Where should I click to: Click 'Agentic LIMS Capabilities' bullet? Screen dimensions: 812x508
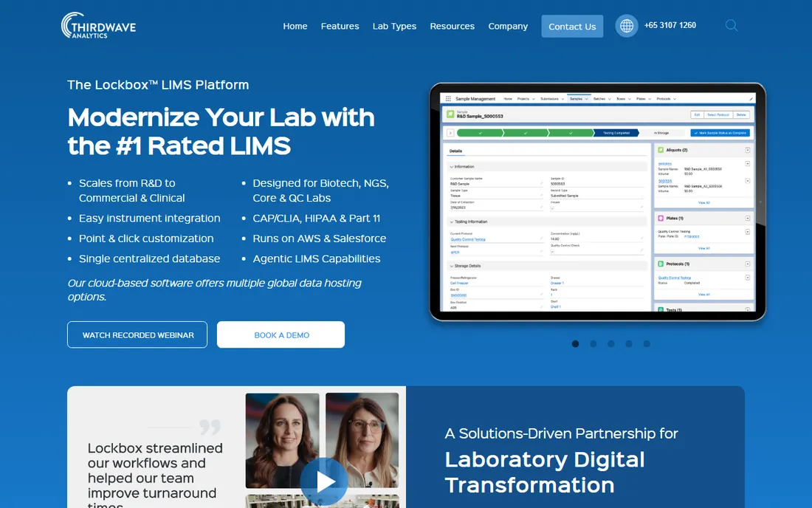[317, 258]
